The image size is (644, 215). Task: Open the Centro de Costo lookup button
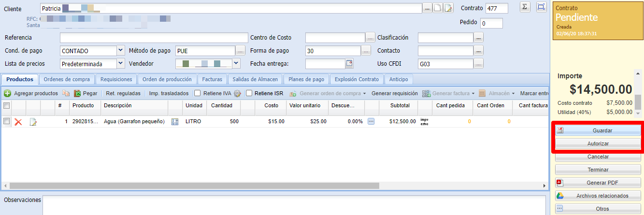pos(371,38)
